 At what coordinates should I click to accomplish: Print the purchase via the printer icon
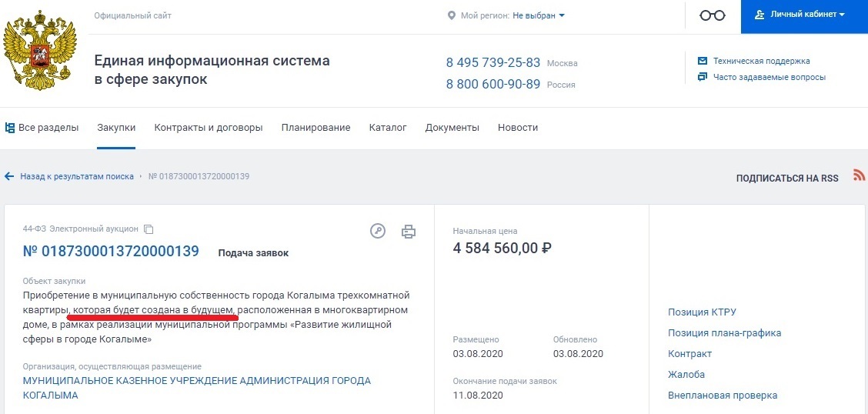point(409,232)
